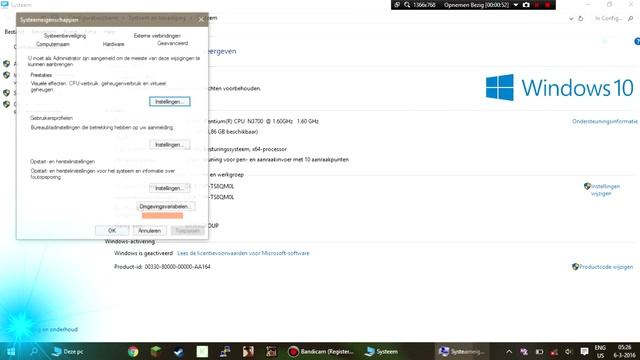Viewport: 640px width, 360px height.
Task: Open Microsoft software license terms link
Action: pyautogui.click(x=243, y=253)
